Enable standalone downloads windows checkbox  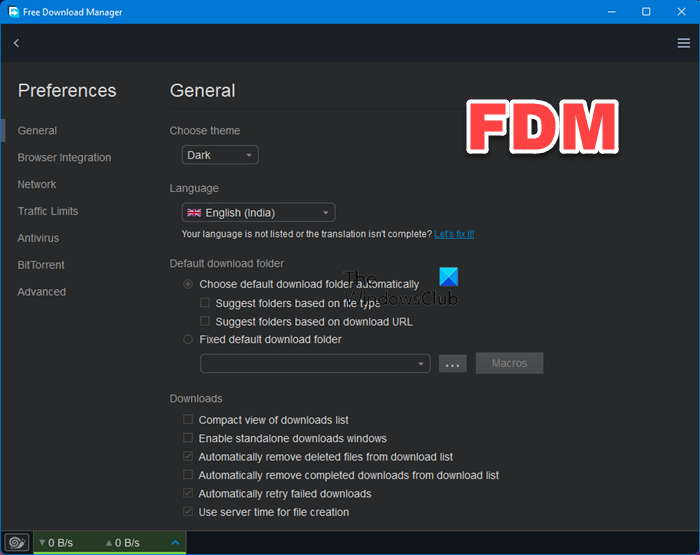point(188,438)
